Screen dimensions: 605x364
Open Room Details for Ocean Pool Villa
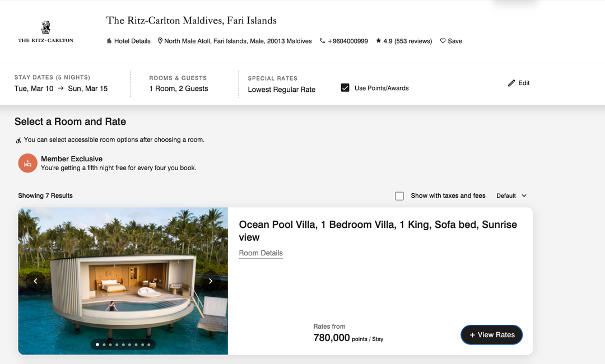(x=260, y=253)
